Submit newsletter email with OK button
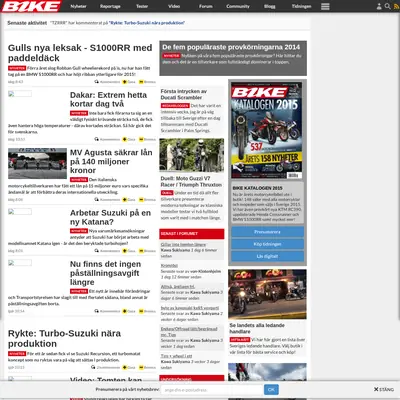 [x=271, y=390]
